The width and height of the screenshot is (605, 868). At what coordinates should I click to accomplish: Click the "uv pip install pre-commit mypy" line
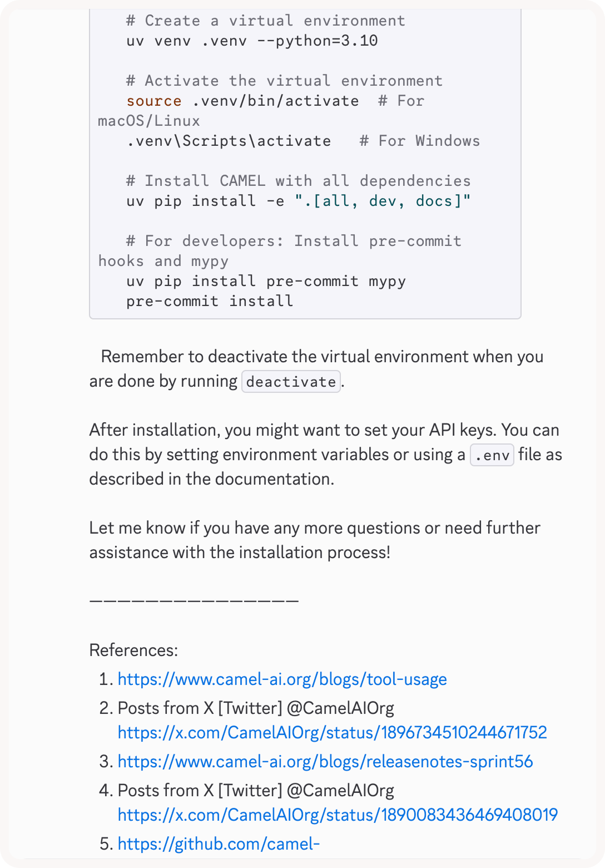point(266,281)
